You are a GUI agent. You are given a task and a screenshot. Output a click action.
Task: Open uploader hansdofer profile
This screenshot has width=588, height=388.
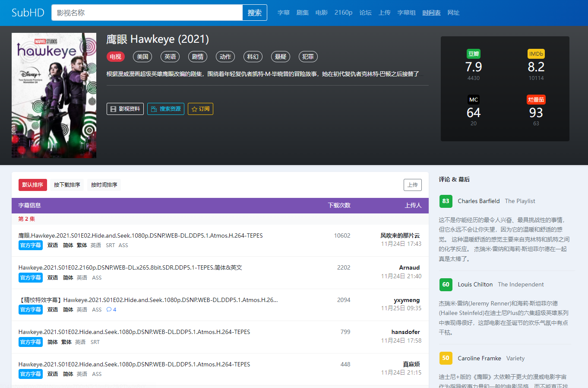click(406, 332)
